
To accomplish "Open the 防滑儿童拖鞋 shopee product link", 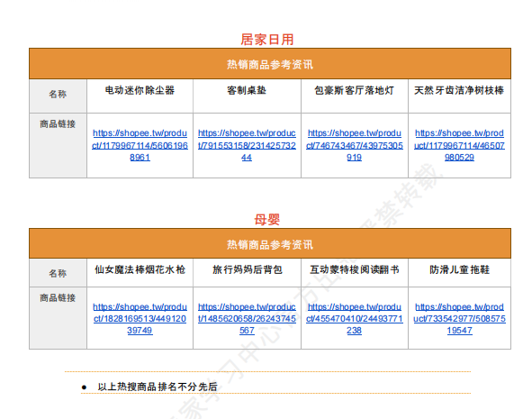I will tap(459, 318).
